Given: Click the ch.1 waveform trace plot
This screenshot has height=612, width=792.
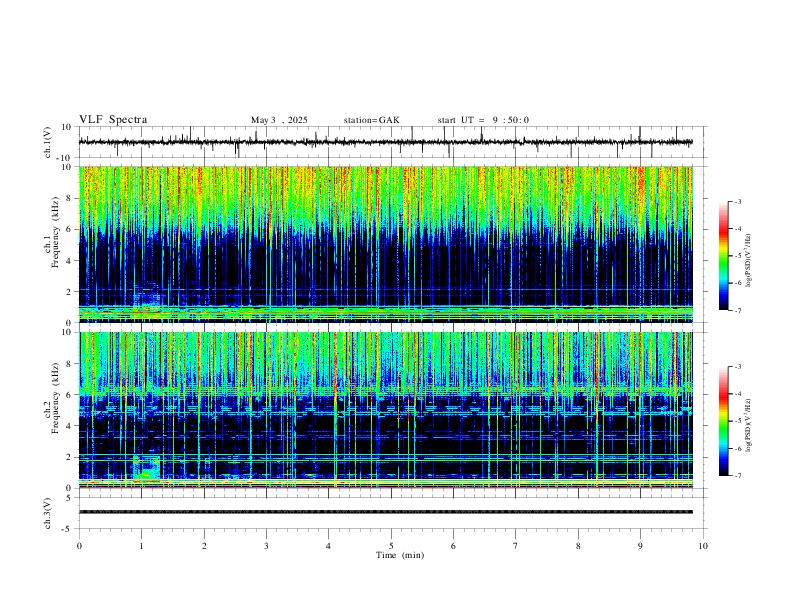Looking at the screenshot, I should pyautogui.click(x=386, y=142).
